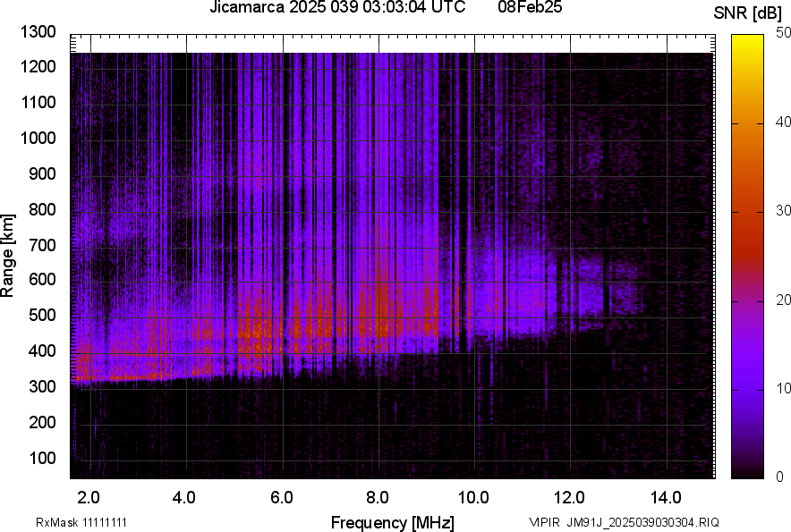Click the "SNR [dB]" colorbar title

(x=748, y=13)
